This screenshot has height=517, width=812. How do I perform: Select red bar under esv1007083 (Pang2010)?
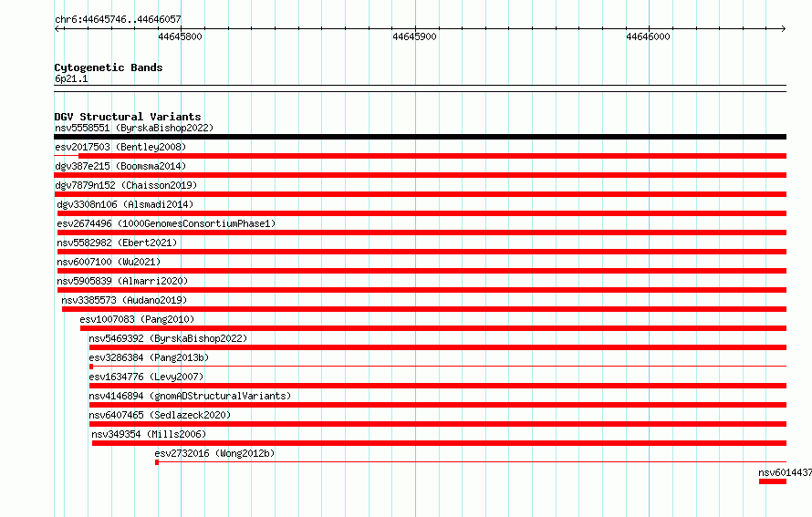point(433,328)
